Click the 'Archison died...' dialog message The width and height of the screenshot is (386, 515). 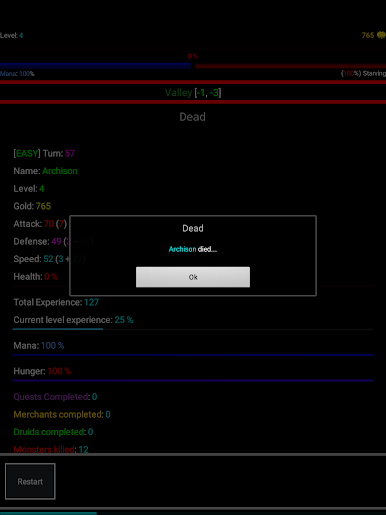click(x=193, y=249)
